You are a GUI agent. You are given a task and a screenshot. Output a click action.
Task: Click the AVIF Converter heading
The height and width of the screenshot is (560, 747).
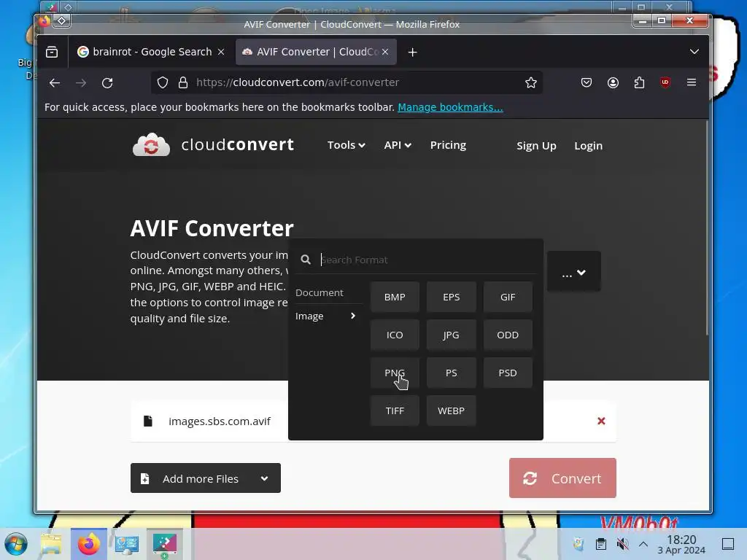(212, 228)
